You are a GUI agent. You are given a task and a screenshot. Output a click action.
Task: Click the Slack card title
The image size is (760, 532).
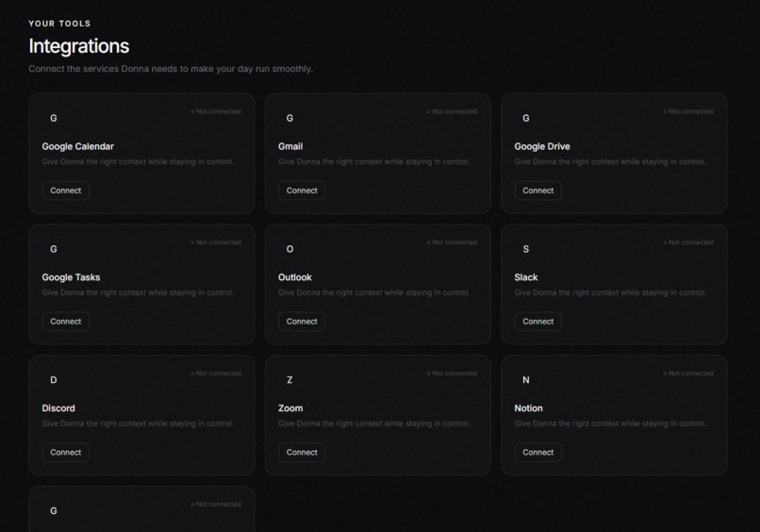pos(526,277)
